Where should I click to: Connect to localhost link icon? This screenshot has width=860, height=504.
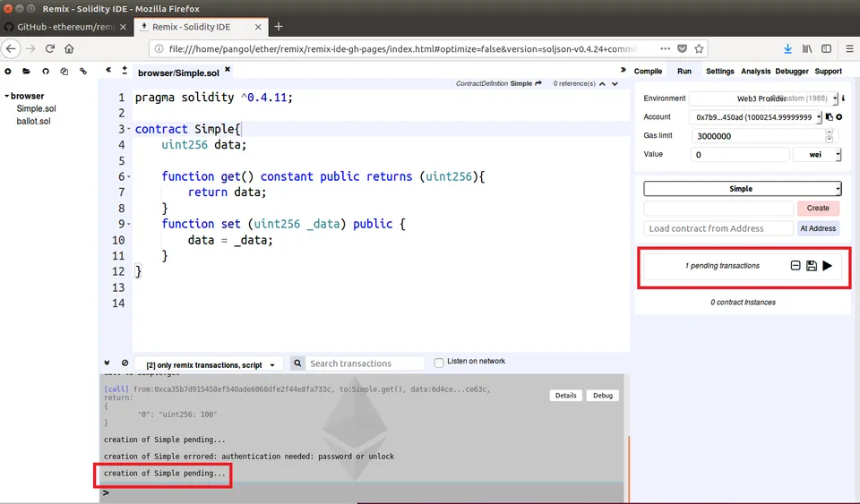83,72
